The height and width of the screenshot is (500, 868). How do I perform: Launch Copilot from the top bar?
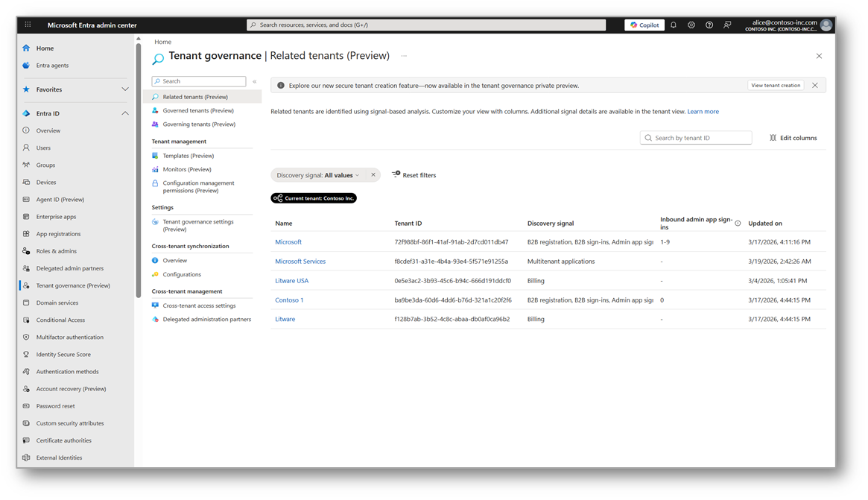point(644,25)
